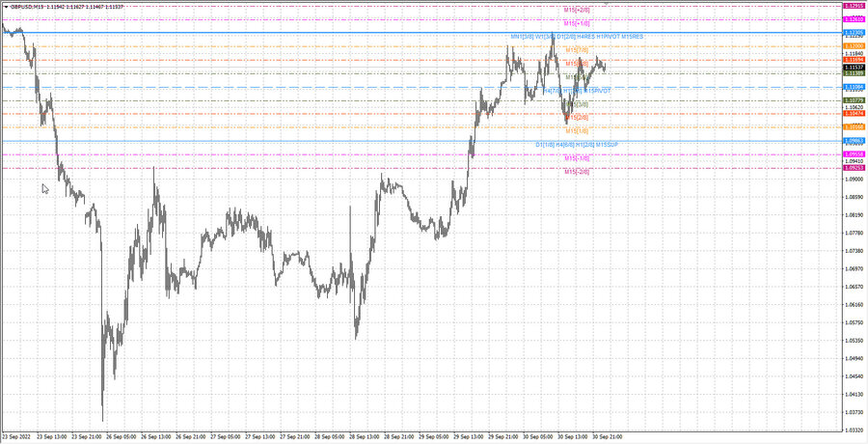
Task: Click the 28 Sep 13:00 time label
Action: [365, 437]
